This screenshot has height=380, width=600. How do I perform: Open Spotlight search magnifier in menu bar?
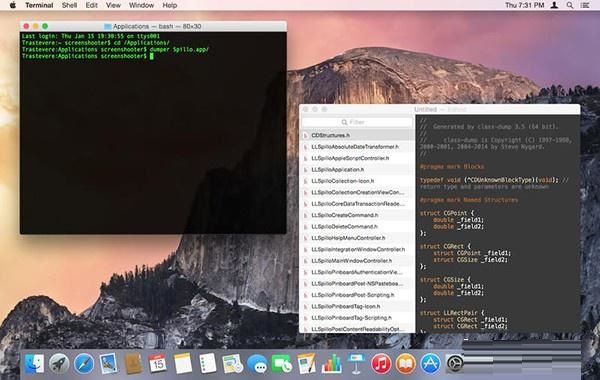pyautogui.click(x=570, y=5)
